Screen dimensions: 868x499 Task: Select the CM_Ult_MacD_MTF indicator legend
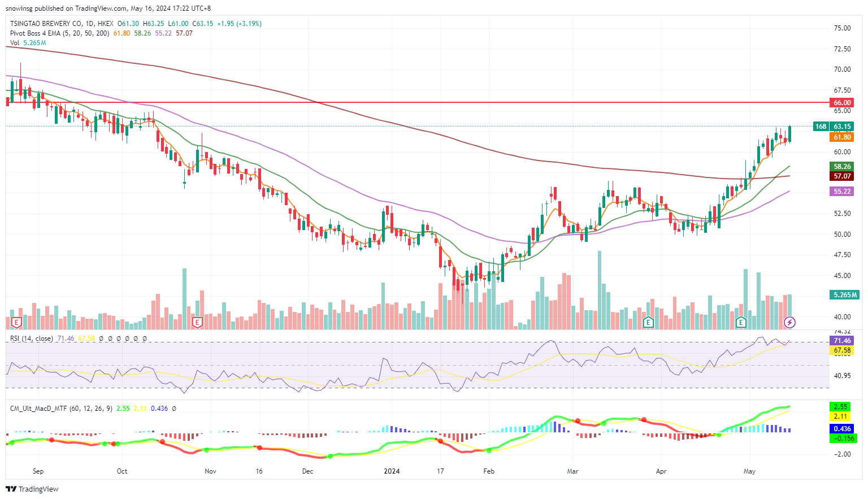[x=62, y=408]
